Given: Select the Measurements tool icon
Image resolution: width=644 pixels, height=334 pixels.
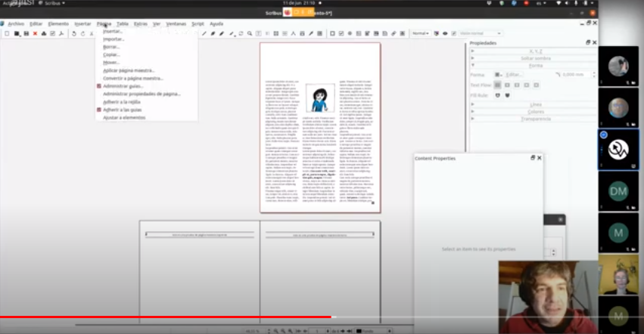Looking at the screenshot, I should pyautogui.click(x=294, y=34).
